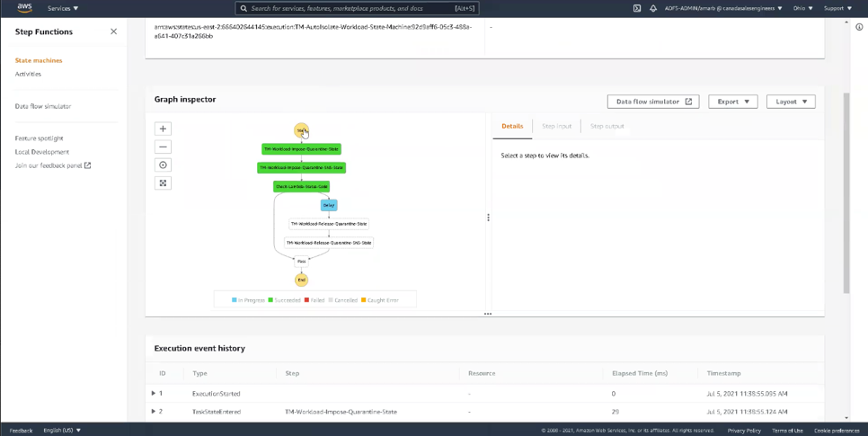
Task: Center the graph view
Action: coord(163,165)
